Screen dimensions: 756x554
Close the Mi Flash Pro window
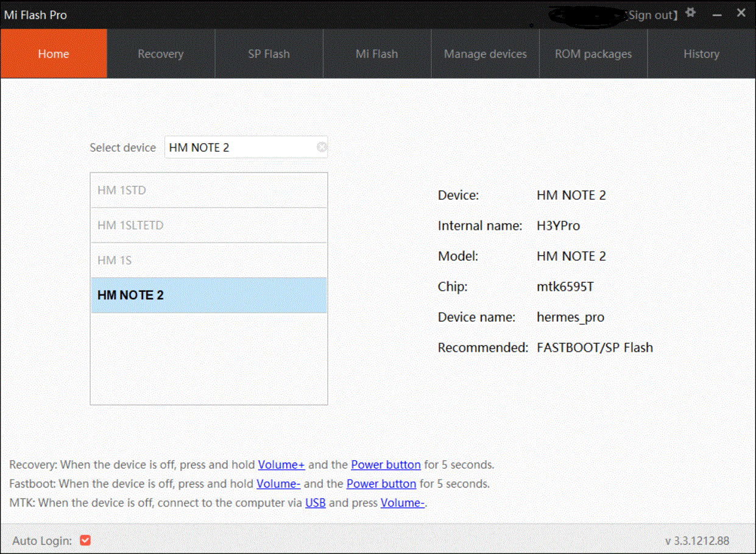pos(741,13)
